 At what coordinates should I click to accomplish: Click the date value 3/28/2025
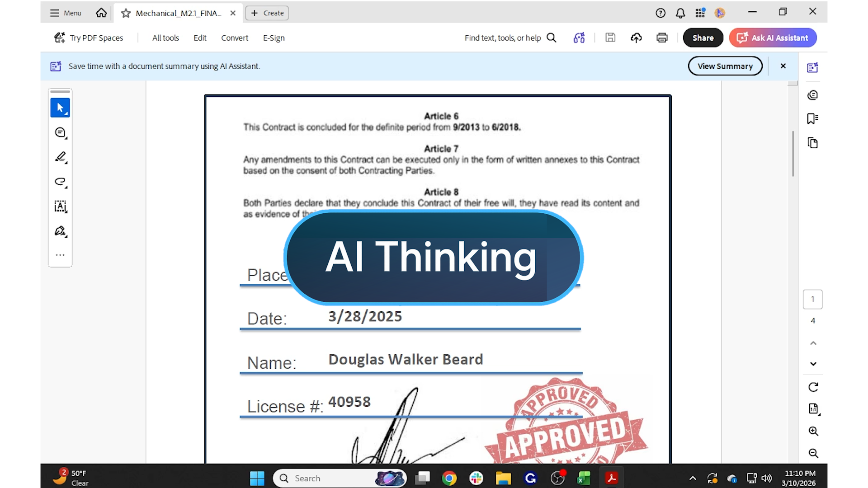tap(365, 316)
